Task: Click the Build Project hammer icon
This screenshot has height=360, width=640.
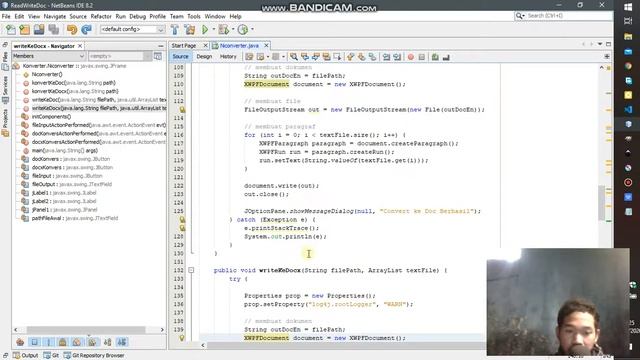Action: coord(175,29)
